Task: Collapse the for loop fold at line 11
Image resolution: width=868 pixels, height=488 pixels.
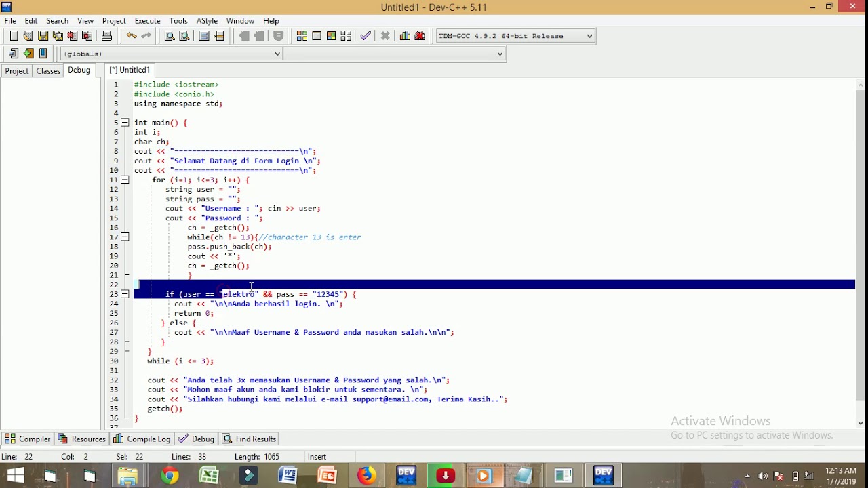Action: pos(125,180)
